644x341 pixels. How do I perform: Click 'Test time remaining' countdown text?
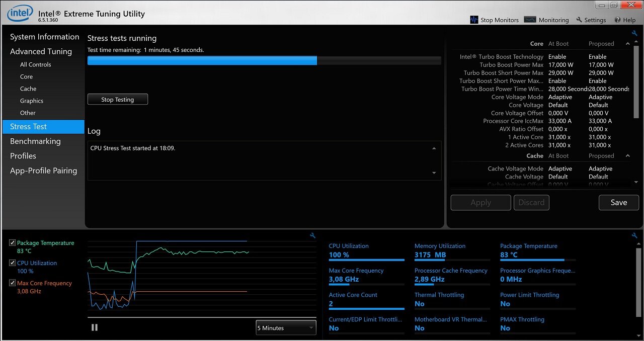[x=146, y=50]
